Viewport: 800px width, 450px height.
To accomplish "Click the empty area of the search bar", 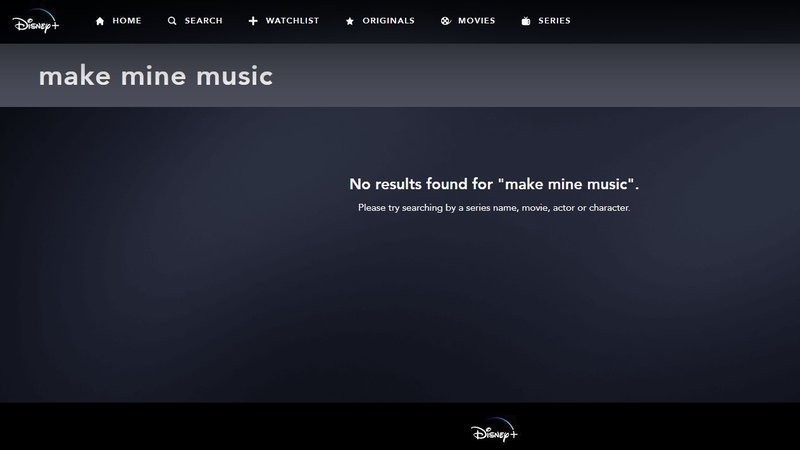I will [536, 76].
